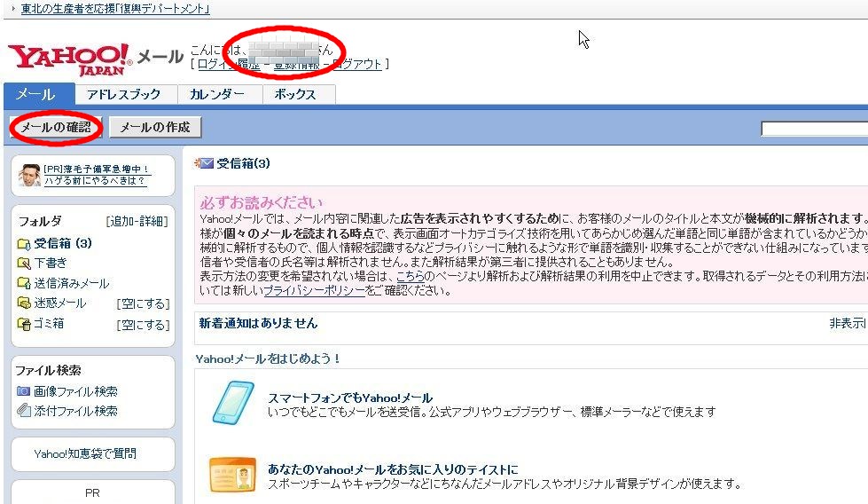Open the 受信箱 folder icon in sidebar
Viewport: 868px width, 504px height.
pos(24,244)
